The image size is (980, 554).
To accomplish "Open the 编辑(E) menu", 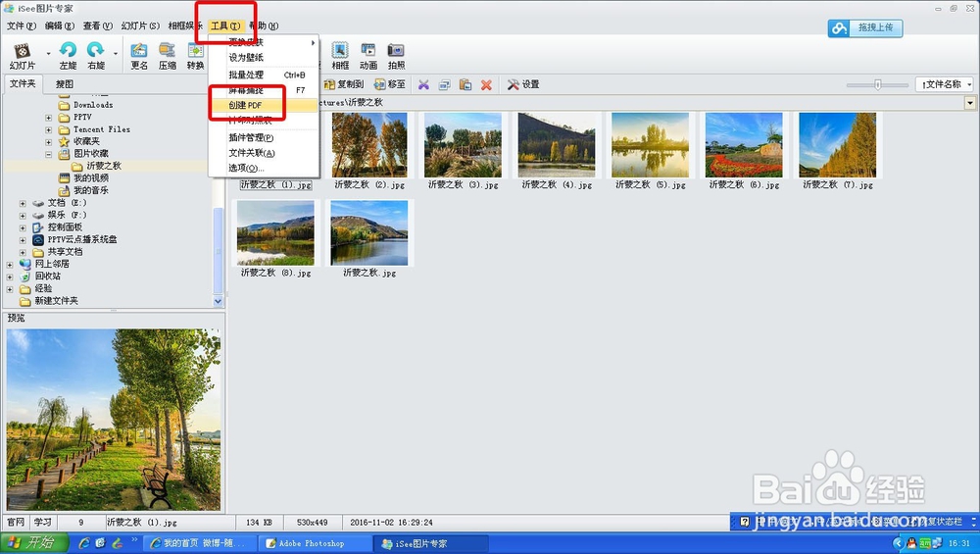I will [60, 25].
